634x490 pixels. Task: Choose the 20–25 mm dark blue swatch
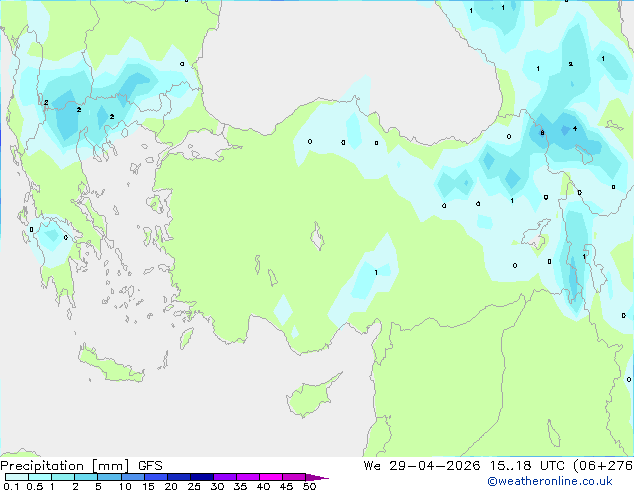click(x=179, y=477)
